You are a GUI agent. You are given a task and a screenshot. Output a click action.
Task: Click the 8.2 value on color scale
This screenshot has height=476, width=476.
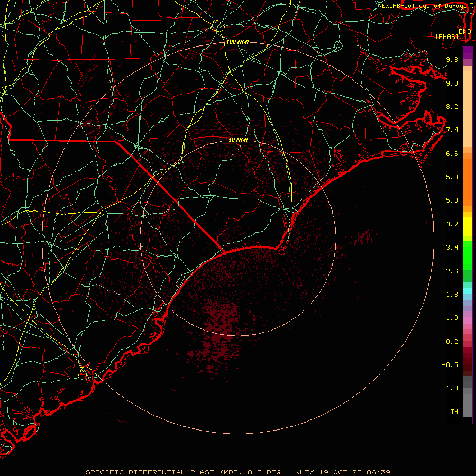[452, 106]
